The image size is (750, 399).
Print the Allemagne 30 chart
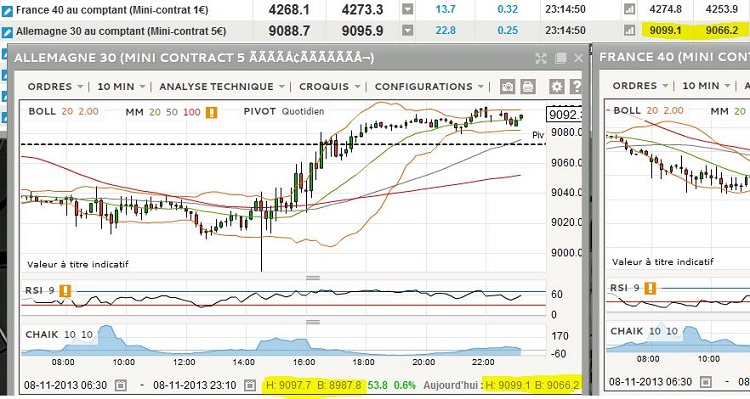tap(528, 87)
